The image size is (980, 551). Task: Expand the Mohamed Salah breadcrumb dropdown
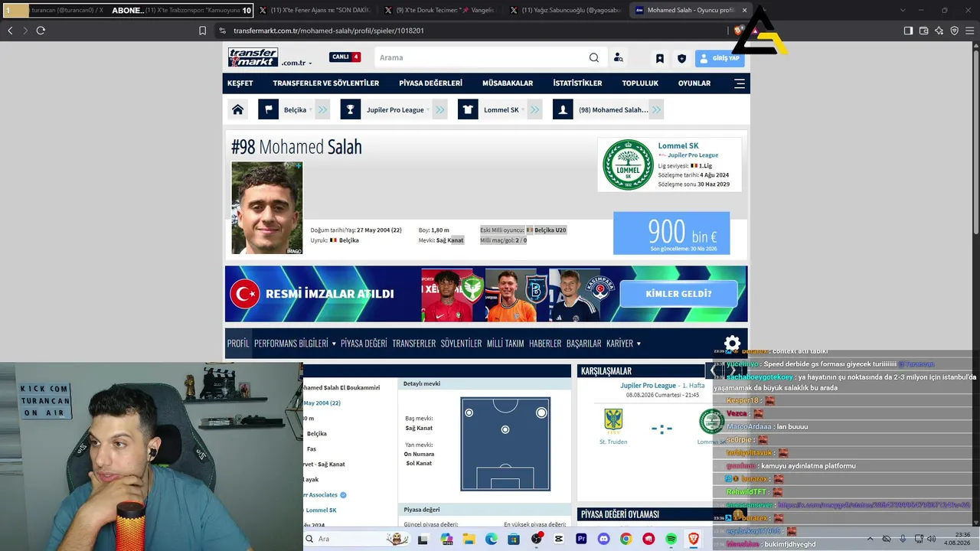pos(655,109)
